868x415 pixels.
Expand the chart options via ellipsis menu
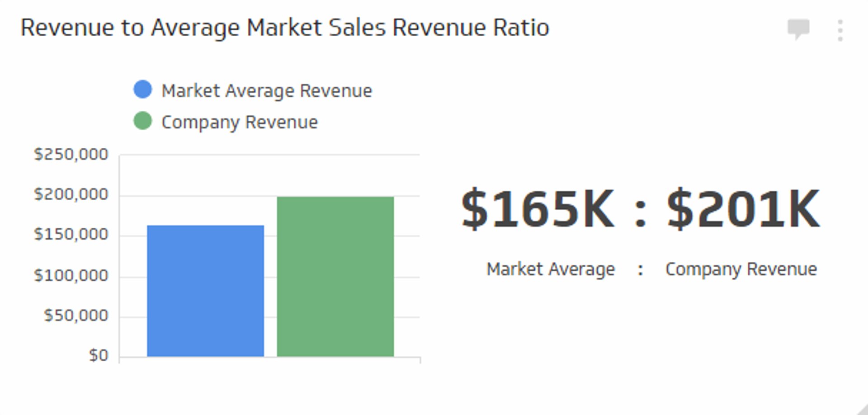click(x=840, y=29)
